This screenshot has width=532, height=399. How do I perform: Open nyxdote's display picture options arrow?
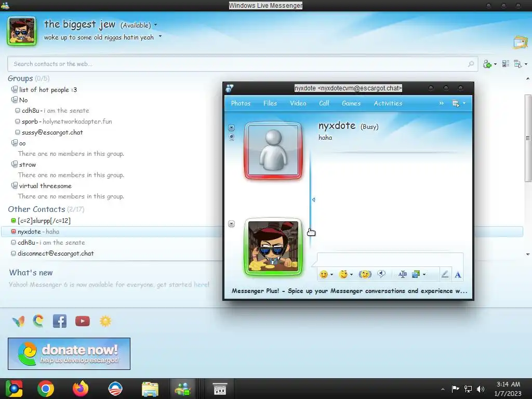(x=231, y=128)
